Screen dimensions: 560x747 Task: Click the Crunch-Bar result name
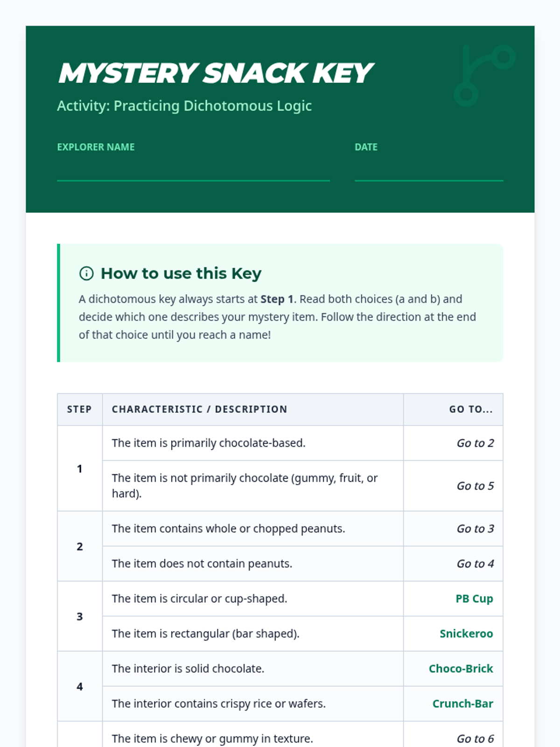pos(462,704)
